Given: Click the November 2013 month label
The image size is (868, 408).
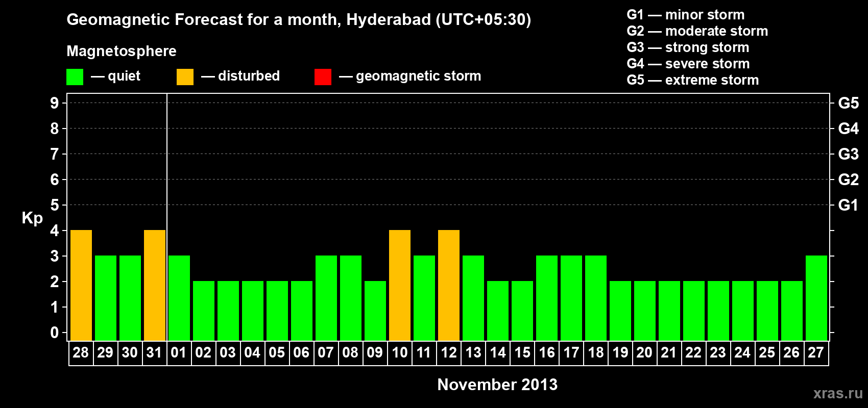Looking at the screenshot, I should [x=497, y=385].
